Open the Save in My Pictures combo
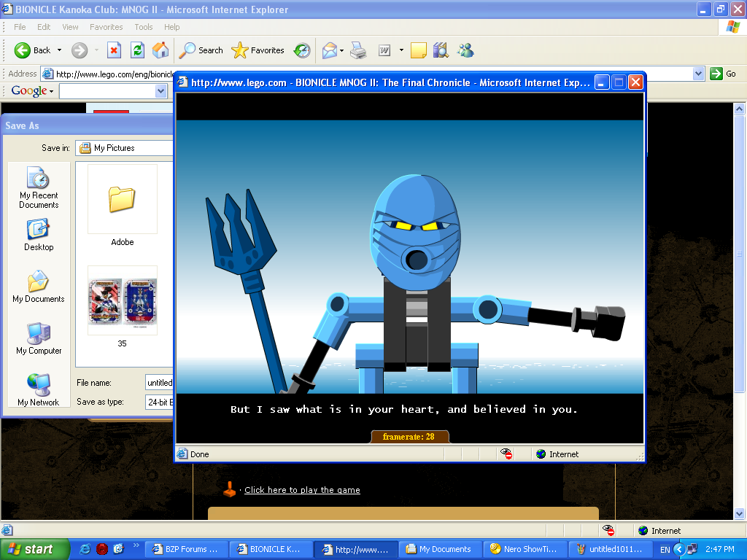Image resolution: width=747 pixels, height=560 pixels. pos(125,148)
